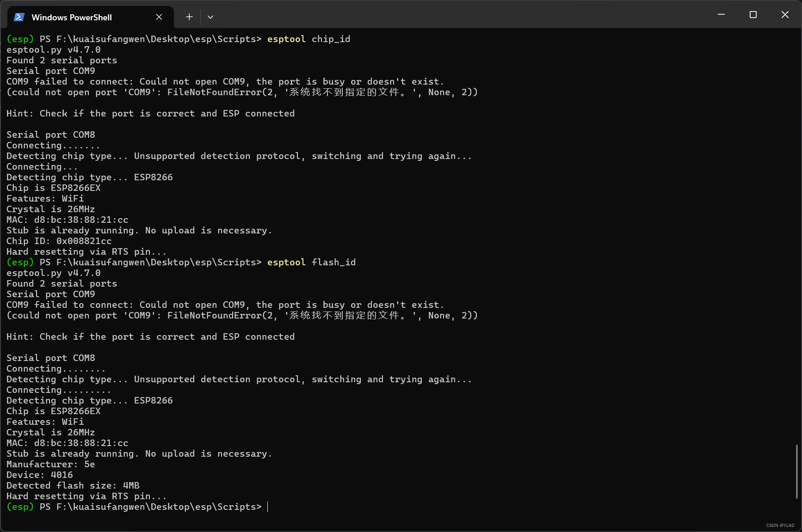This screenshot has height=532, width=802.
Task: Close the Windows PowerShell tab
Action: point(159,17)
